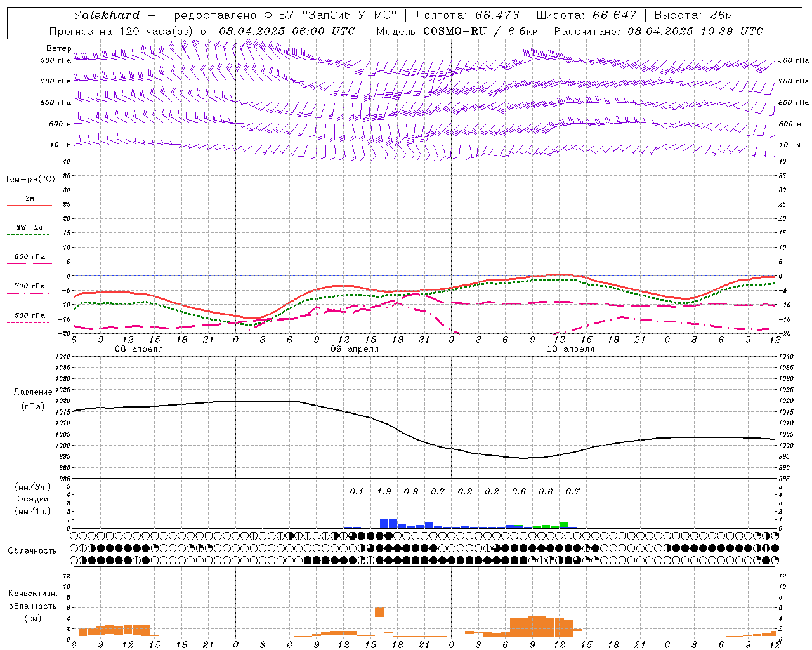Click the 08 апреля date label

(138, 349)
